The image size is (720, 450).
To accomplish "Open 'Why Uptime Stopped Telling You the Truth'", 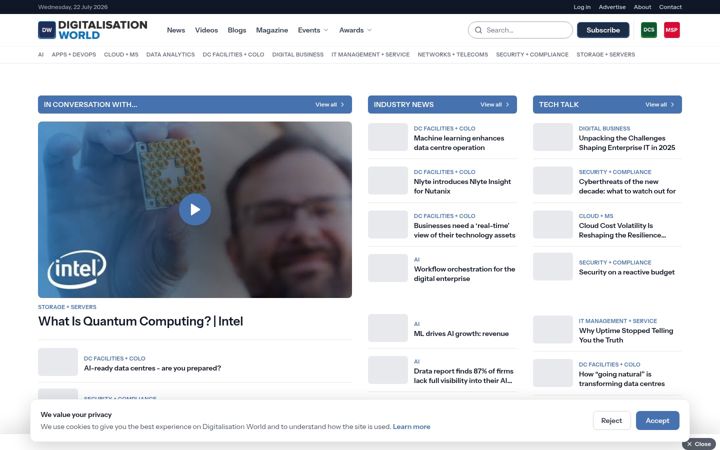I will click(626, 335).
